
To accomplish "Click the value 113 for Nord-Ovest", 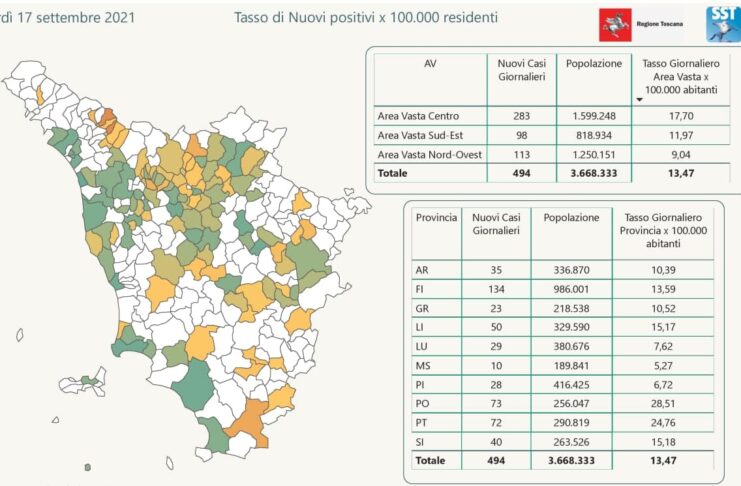I will (x=522, y=155).
